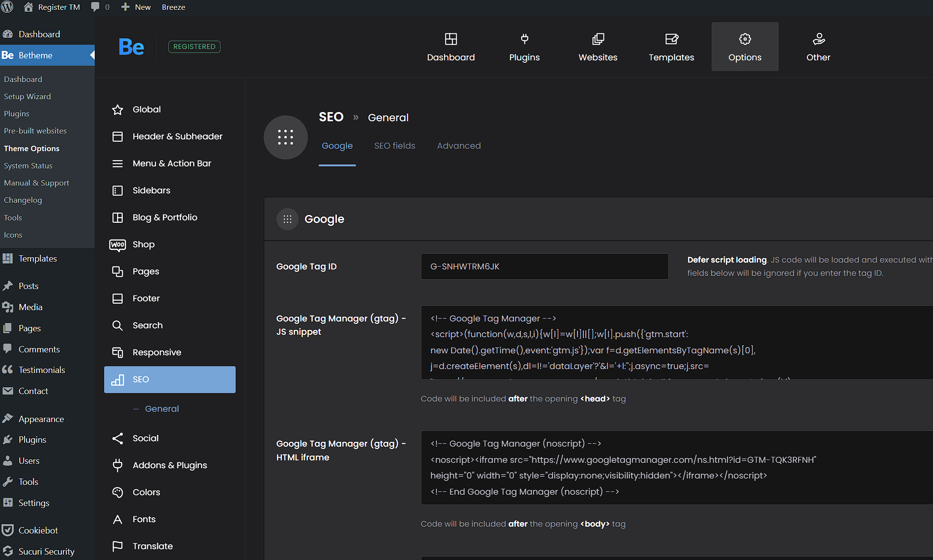Click the Blog & Portfolio layout icon
This screenshot has width=933, height=560.
click(x=117, y=217)
